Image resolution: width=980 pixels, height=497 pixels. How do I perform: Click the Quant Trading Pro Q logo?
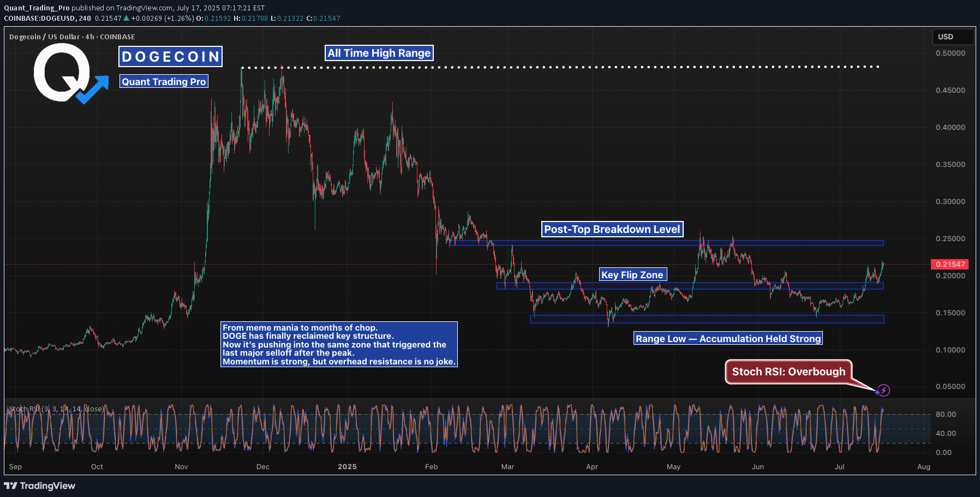click(x=71, y=74)
